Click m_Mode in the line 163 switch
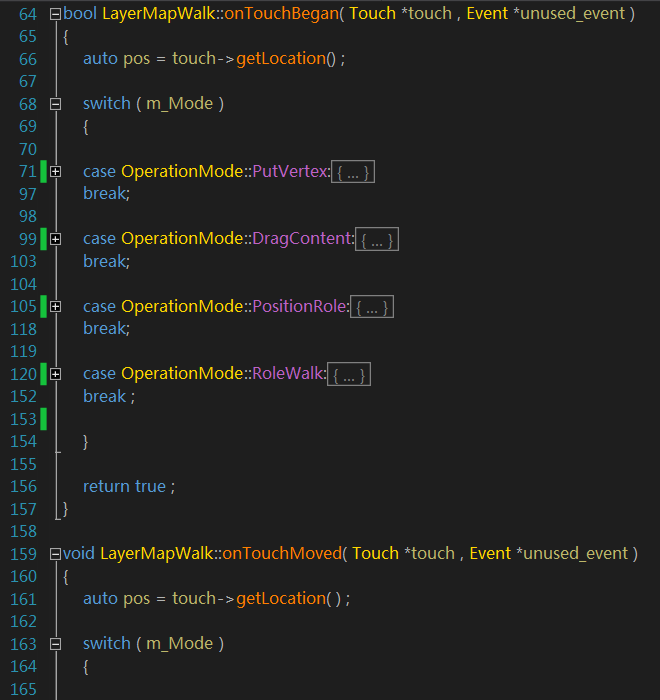Screen dimensions: 660x700 pyautogui.click(x=180, y=644)
